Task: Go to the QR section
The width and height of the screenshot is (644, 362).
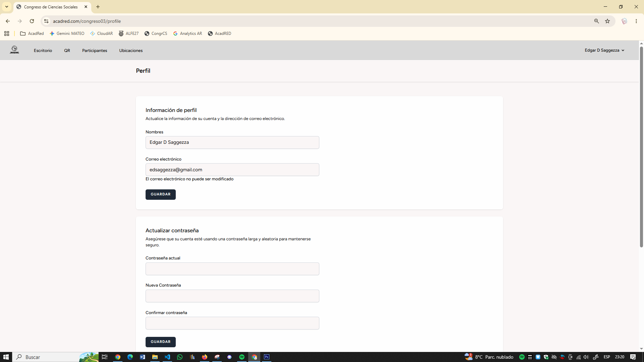Action: (x=67, y=51)
